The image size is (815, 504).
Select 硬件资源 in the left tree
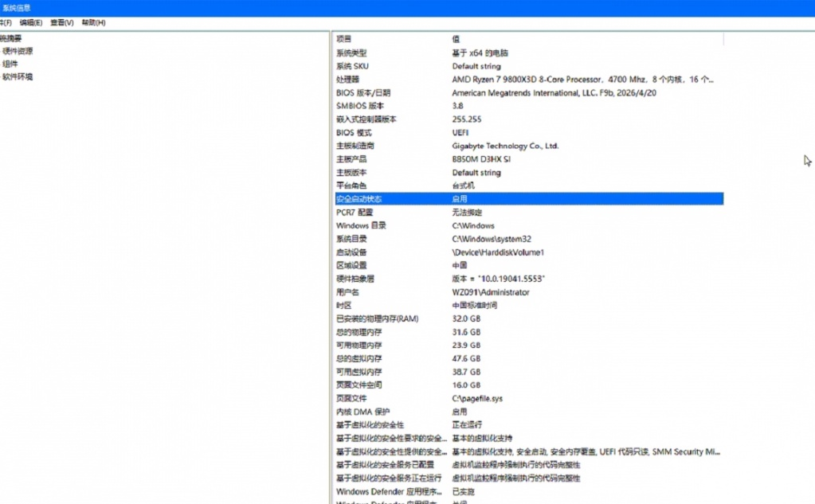[18, 51]
